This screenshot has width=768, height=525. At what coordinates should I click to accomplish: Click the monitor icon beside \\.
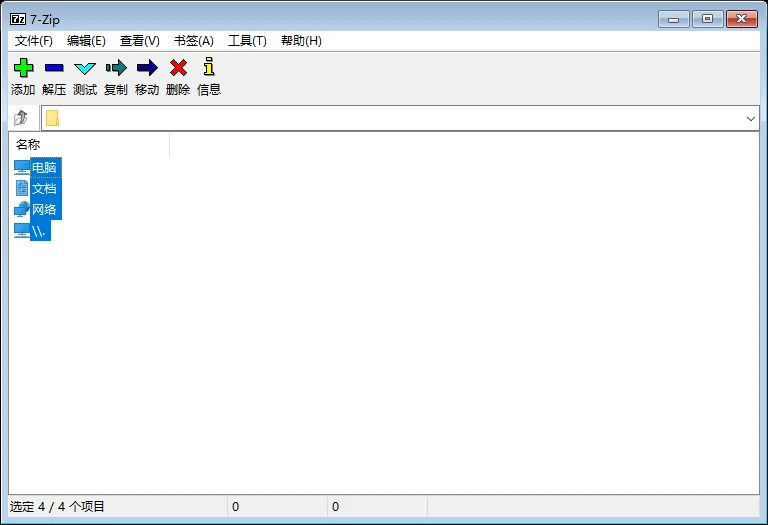click(22, 231)
